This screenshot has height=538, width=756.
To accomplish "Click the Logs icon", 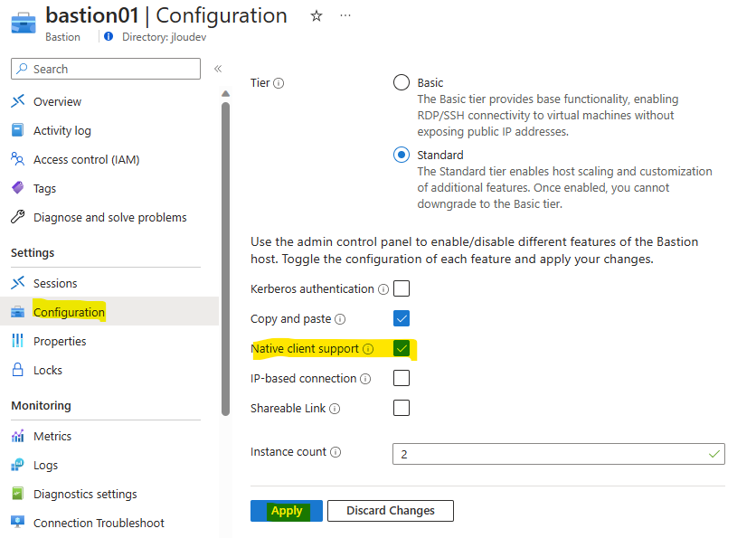I will pos(18,465).
